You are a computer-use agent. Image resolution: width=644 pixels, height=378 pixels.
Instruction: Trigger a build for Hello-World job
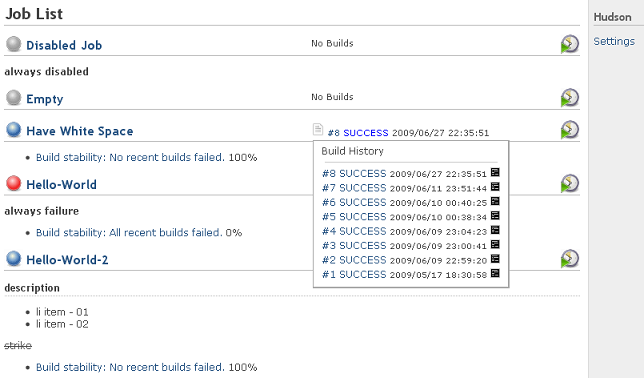pos(570,183)
